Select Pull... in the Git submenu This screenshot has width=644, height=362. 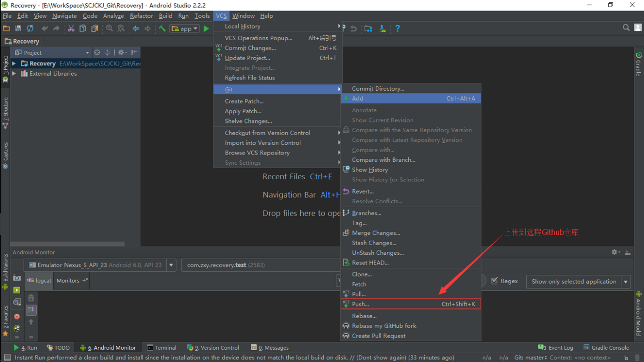click(x=411, y=294)
